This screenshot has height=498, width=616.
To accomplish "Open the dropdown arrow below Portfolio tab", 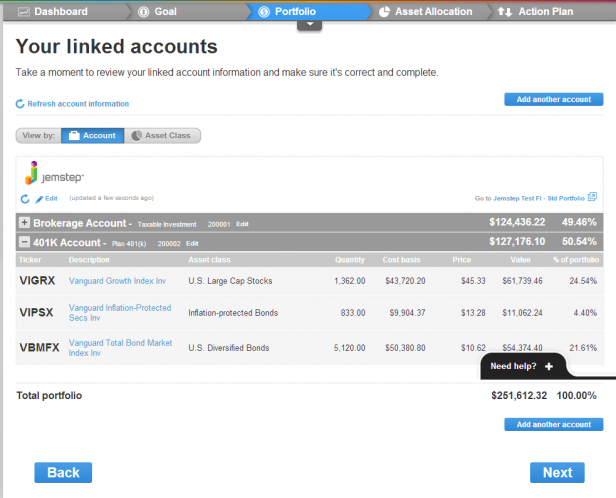I will point(309,25).
